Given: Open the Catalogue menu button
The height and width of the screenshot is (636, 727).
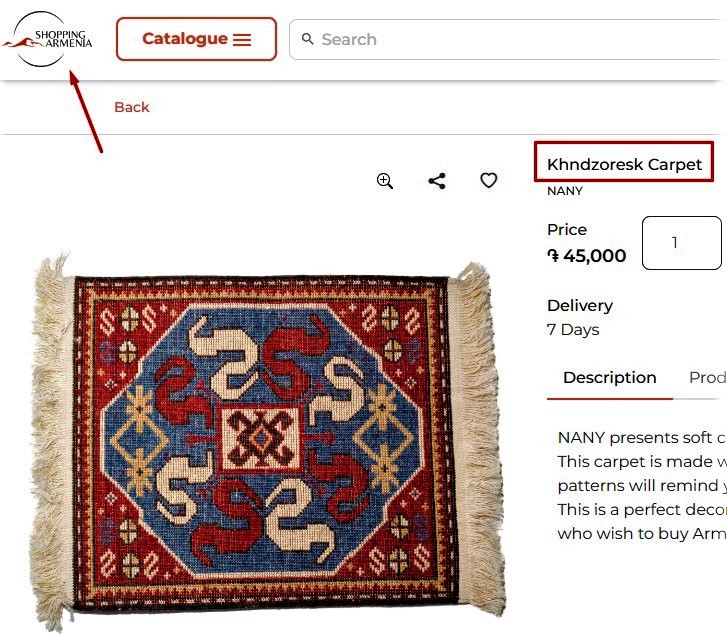Looking at the screenshot, I should (x=196, y=39).
